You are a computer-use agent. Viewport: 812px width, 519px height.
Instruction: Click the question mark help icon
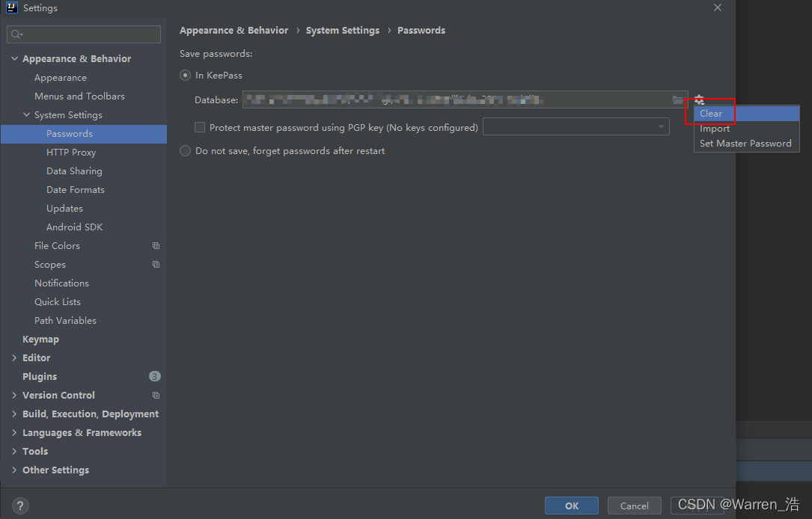pos(20,506)
